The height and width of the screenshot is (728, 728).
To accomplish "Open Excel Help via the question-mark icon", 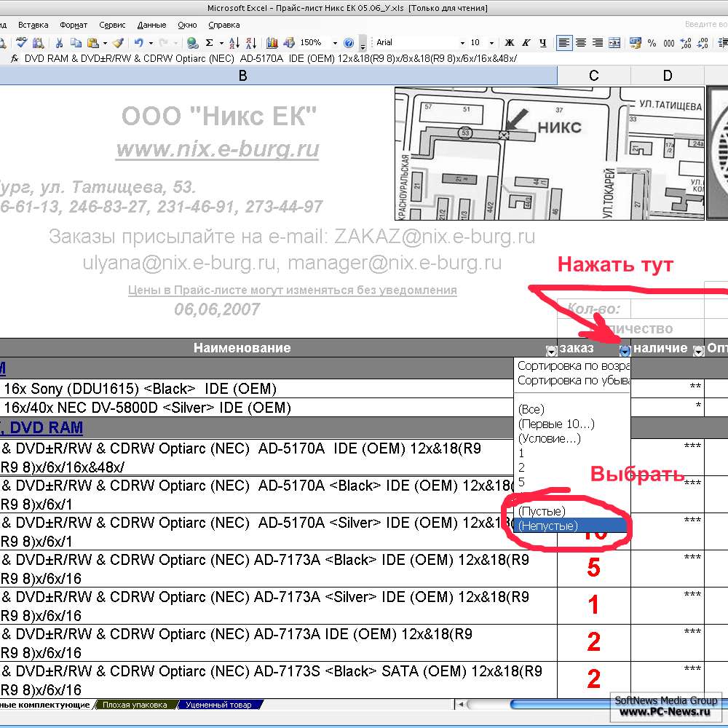I will 349,43.
